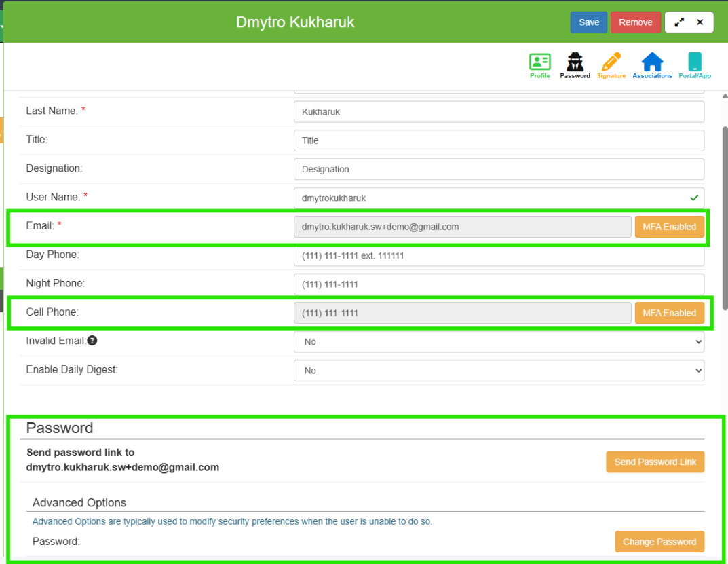Viewport: 728px width, 564px height.
Task: Click into the Designation input field
Action: click(499, 170)
